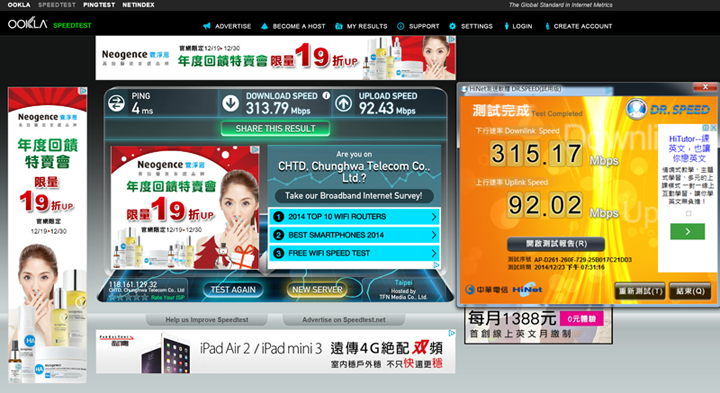Click download speed info icon
Screen dimensions: 720x393
pos(326,95)
